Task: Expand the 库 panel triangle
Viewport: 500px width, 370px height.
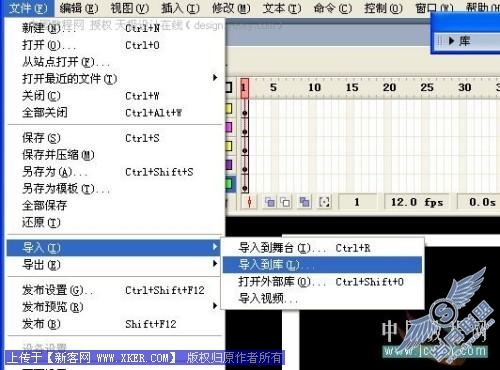Action: (451, 41)
